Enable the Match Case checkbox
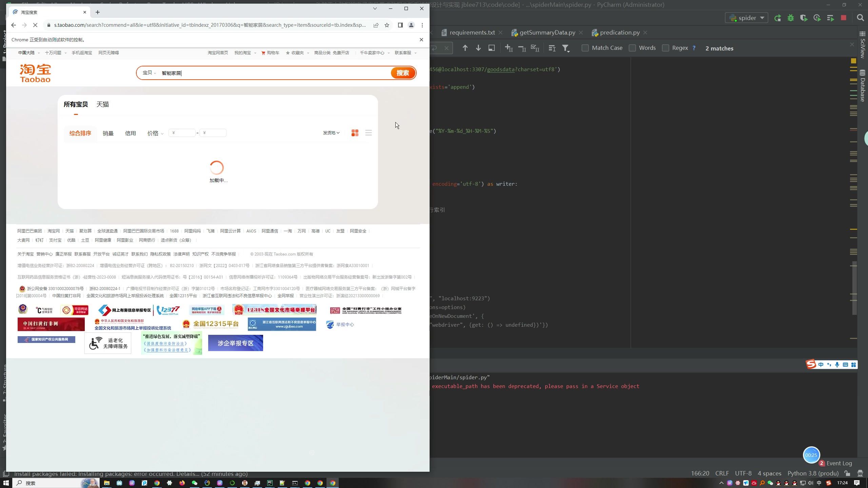 pos(585,48)
